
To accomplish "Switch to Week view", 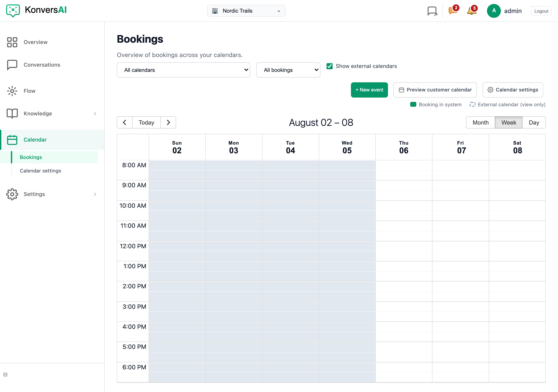I will coord(509,122).
